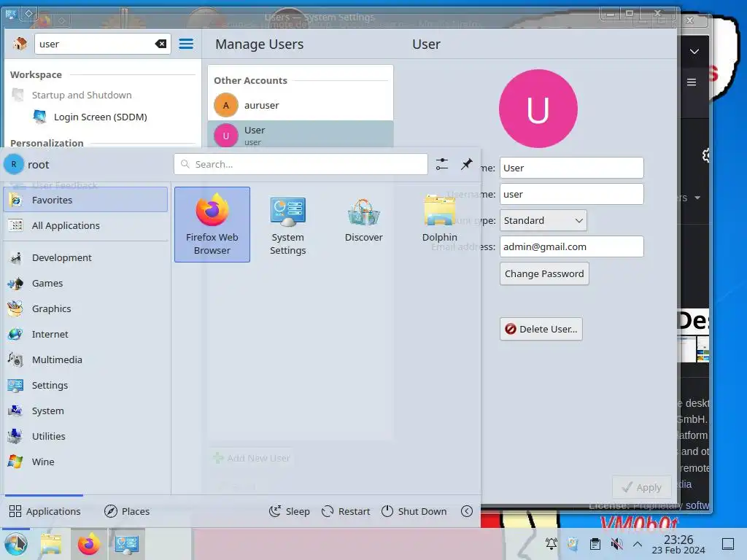
Task: Expand the Firefox window chevron dropdown
Action: (694, 52)
